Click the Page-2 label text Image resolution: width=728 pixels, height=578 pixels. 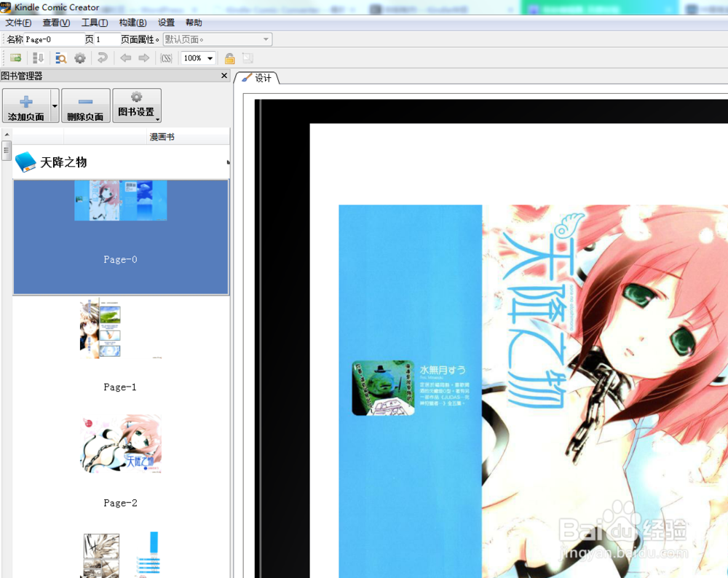point(120,503)
